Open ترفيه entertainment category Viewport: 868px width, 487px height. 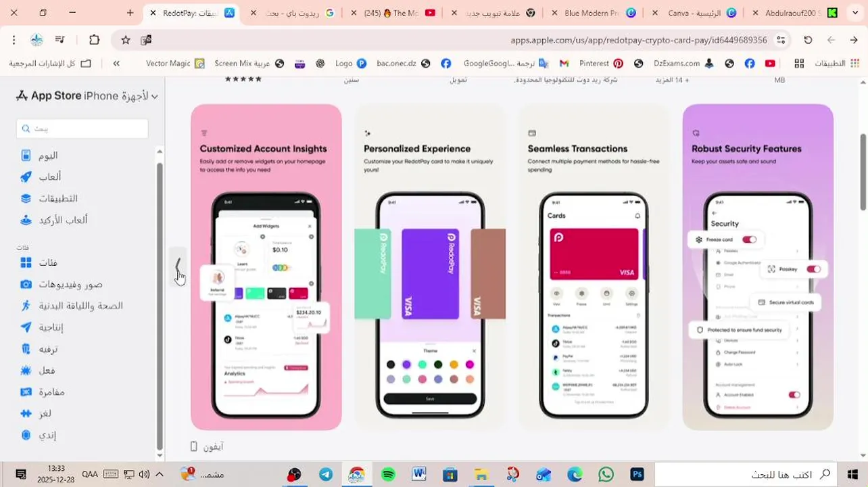[39, 349]
